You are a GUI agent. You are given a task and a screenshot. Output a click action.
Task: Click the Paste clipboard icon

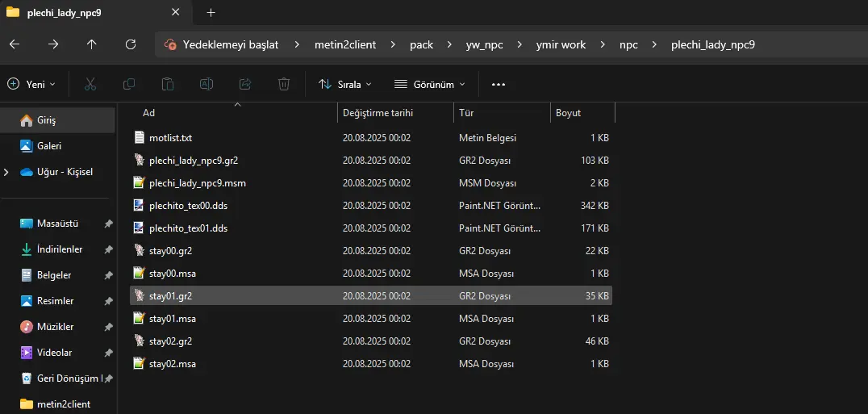(x=168, y=84)
